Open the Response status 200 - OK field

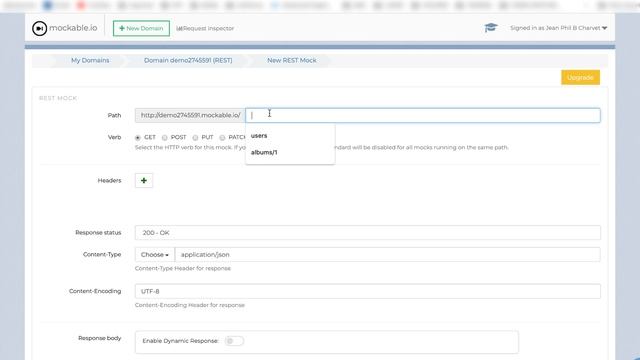coord(367,233)
